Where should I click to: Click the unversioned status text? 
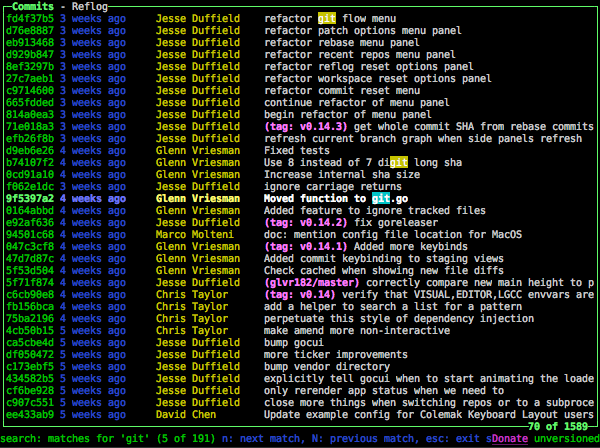click(x=567, y=438)
